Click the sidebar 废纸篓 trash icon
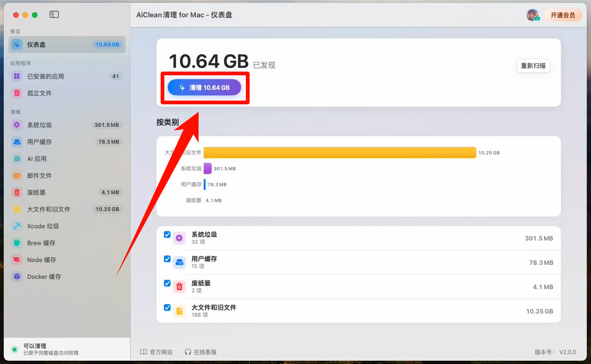 pos(17,192)
